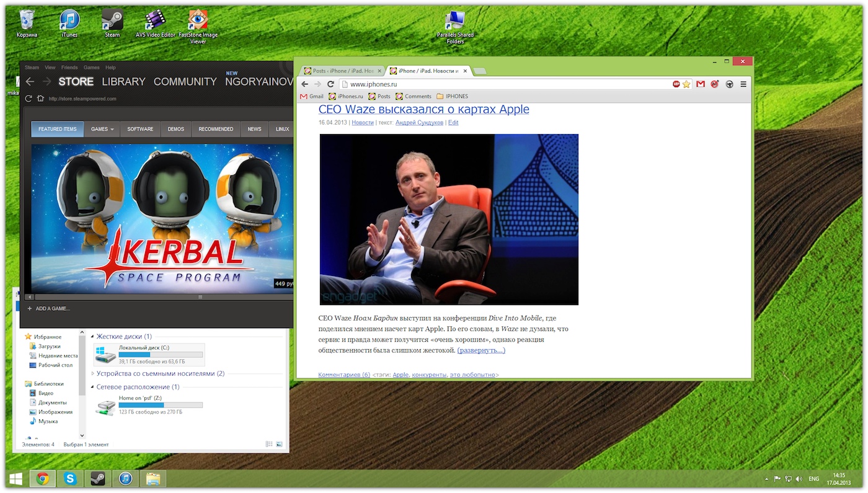Select the News tab in Steam store
This screenshot has height=493, width=868.
point(254,129)
